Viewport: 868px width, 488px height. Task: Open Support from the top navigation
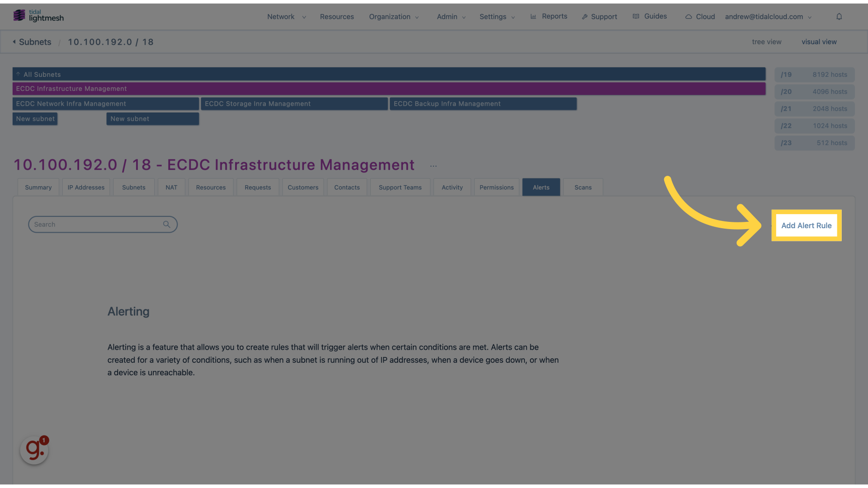(604, 17)
